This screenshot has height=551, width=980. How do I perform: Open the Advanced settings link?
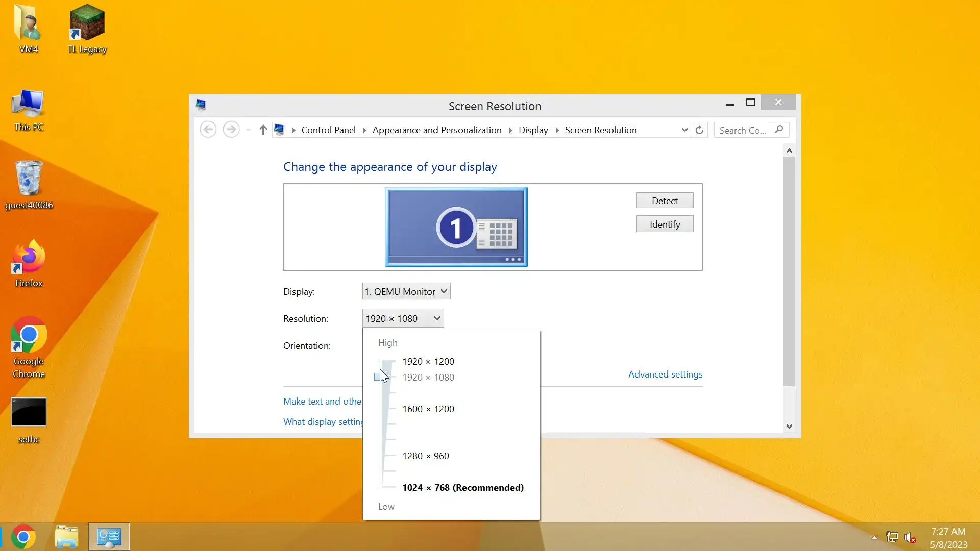(x=665, y=374)
